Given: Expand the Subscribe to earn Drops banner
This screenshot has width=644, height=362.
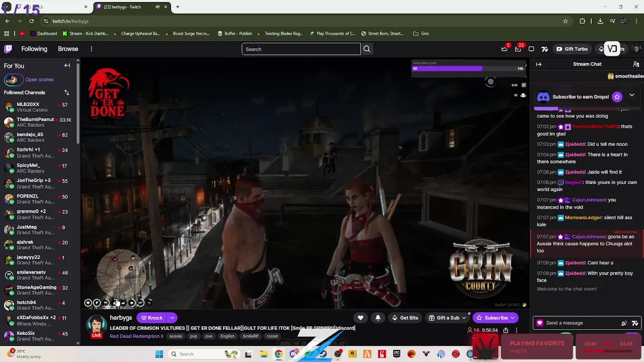Looking at the screenshot, I should 632,96.
